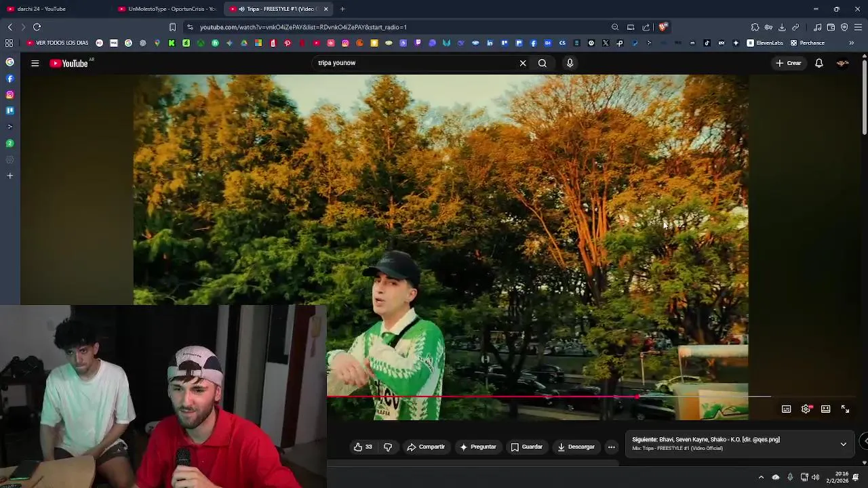Open the taskbar volume speaker icon
The image size is (868, 488).
pyautogui.click(x=816, y=477)
